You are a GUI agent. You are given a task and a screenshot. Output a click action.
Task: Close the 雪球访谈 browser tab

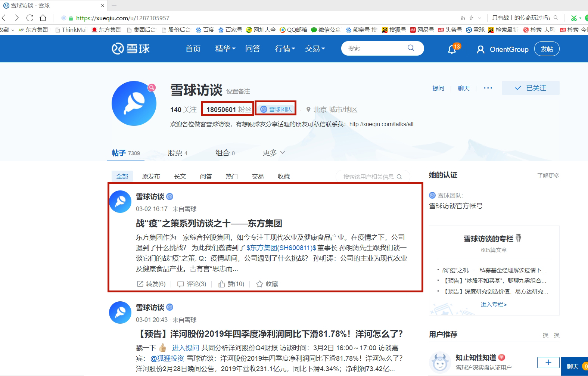(103, 6)
